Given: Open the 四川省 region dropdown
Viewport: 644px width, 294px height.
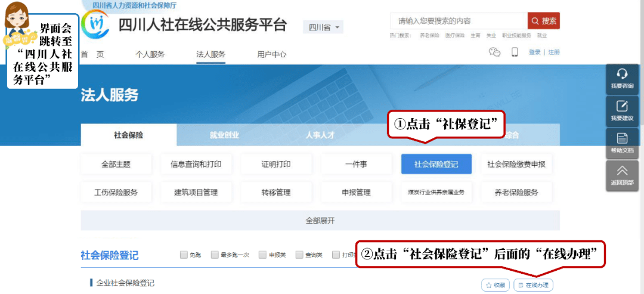Looking at the screenshot, I should click(x=323, y=28).
